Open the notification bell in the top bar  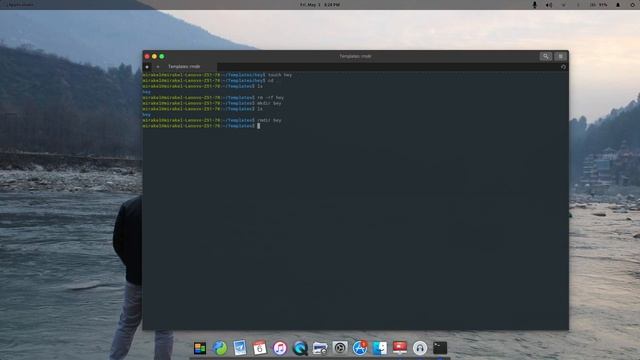click(618, 5)
